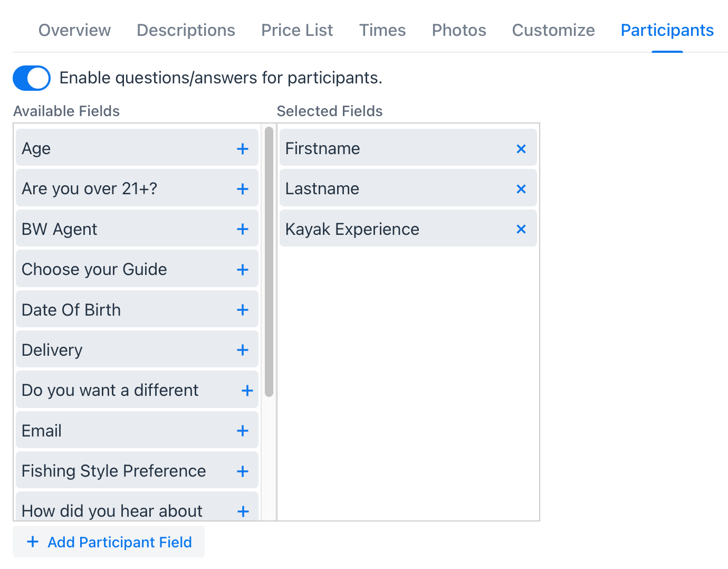Open the Overview tab
728x569 pixels.
pyautogui.click(x=75, y=30)
